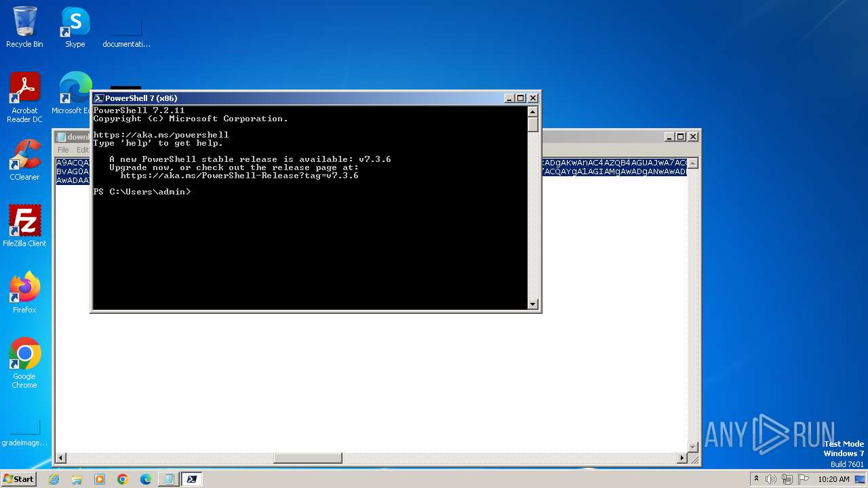Image resolution: width=868 pixels, height=488 pixels.
Task: Open the FileZilla Client shortcut
Action: tap(24, 226)
